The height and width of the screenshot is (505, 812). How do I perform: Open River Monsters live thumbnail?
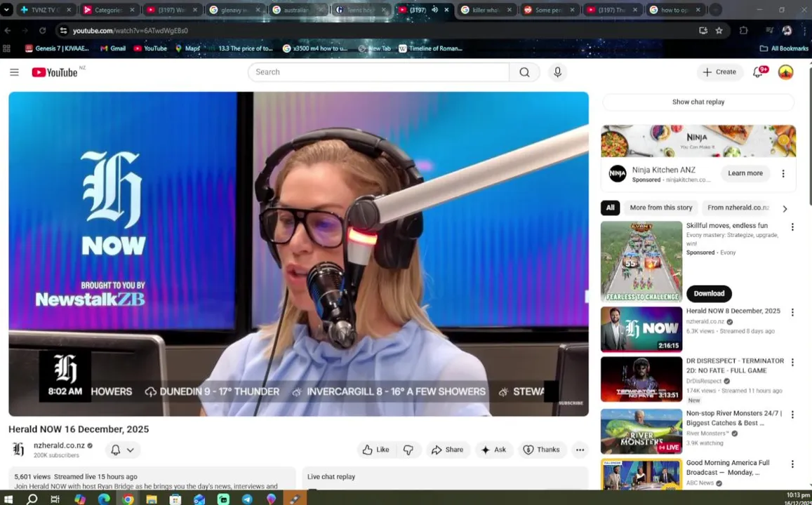click(x=641, y=431)
